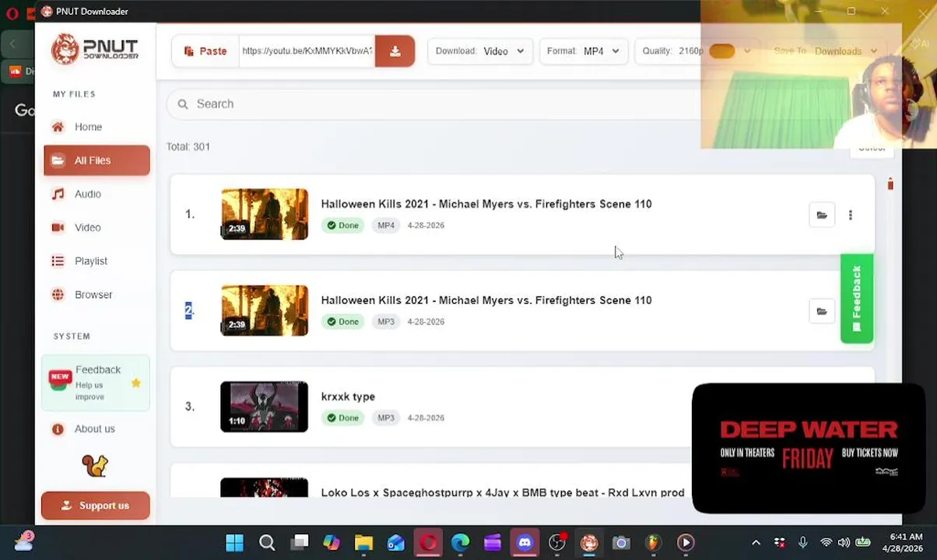The width and height of the screenshot is (937, 560).
Task: Open the volume control in the tray
Action: point(844,543)
